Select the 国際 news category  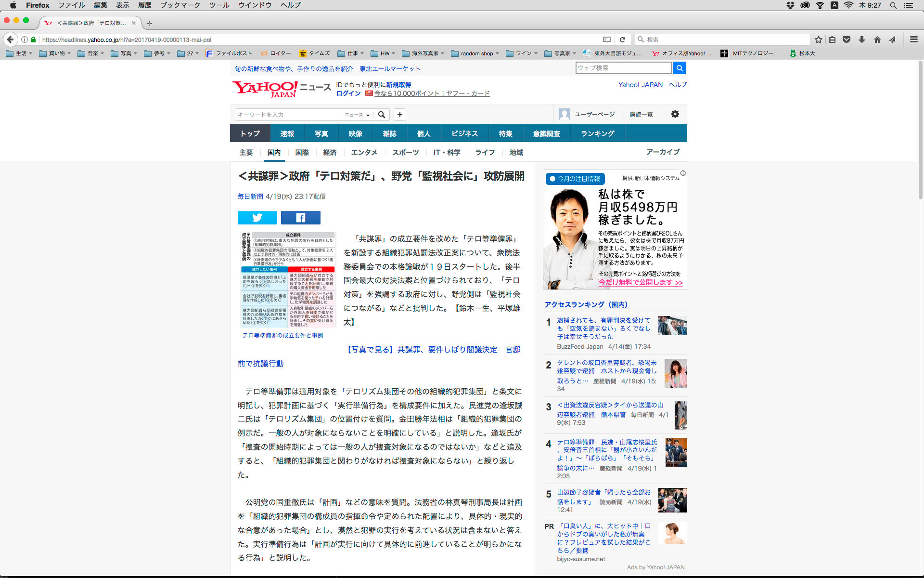(302, 153)
